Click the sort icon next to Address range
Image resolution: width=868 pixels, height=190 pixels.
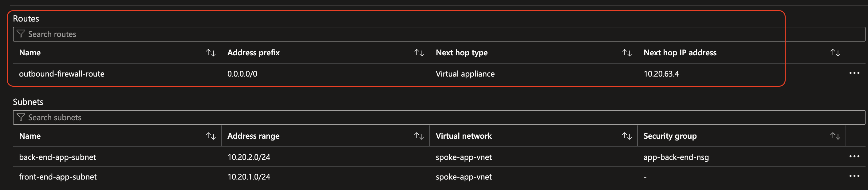[x=419, y=136]
